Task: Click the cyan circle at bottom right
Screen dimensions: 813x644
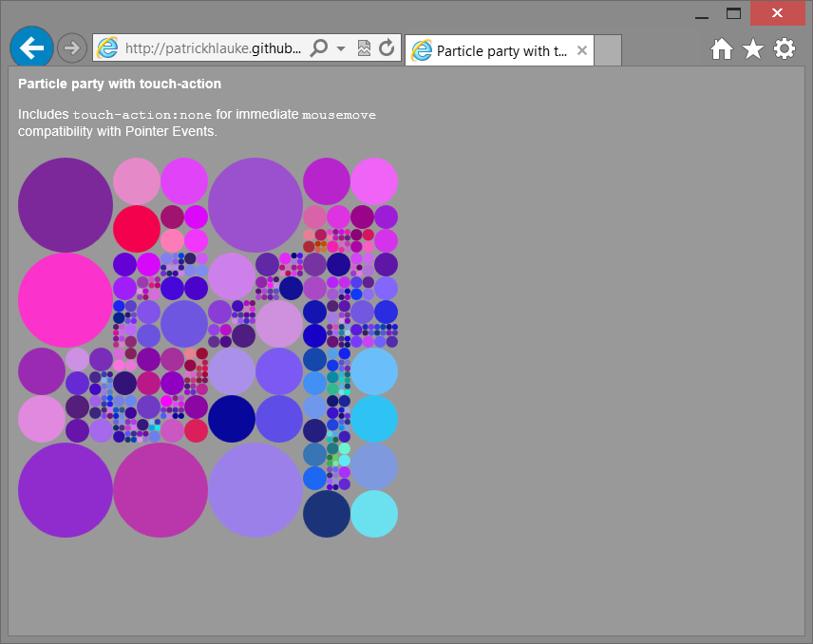Action: pyautogui.click(x=374, y=514)
